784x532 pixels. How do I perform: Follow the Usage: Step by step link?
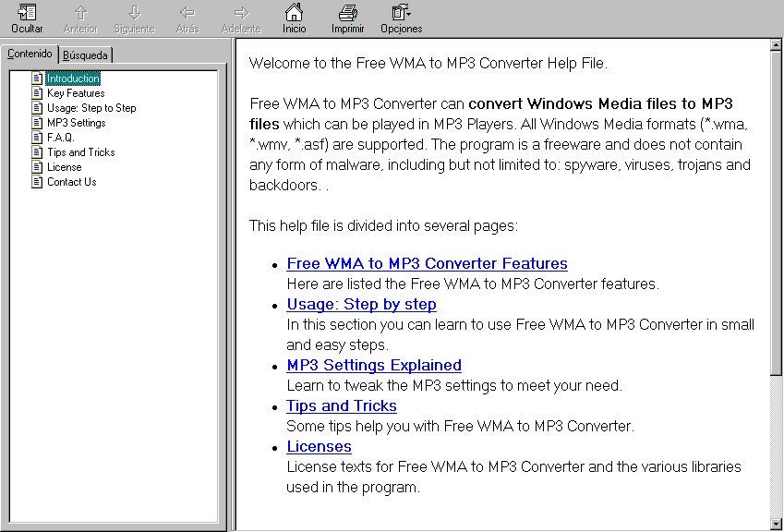(361, 304)
